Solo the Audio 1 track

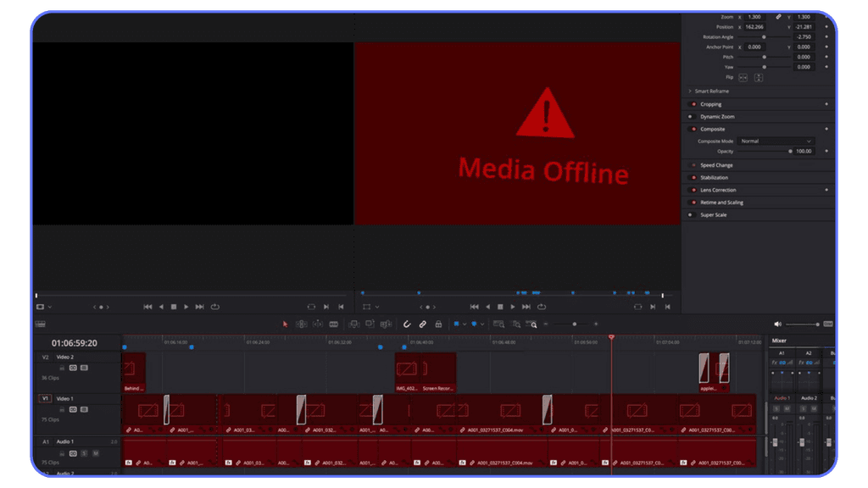click(x=85, y=453)
